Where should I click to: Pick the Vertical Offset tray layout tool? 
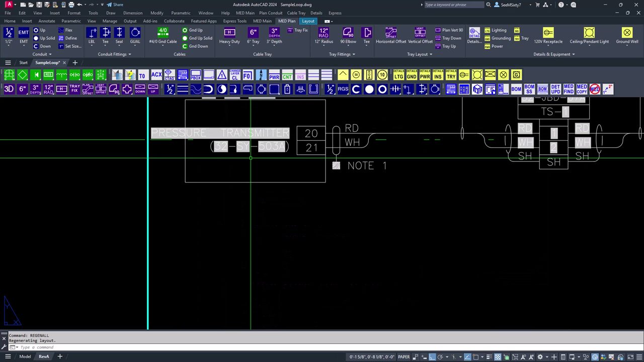tap(420, 36)
